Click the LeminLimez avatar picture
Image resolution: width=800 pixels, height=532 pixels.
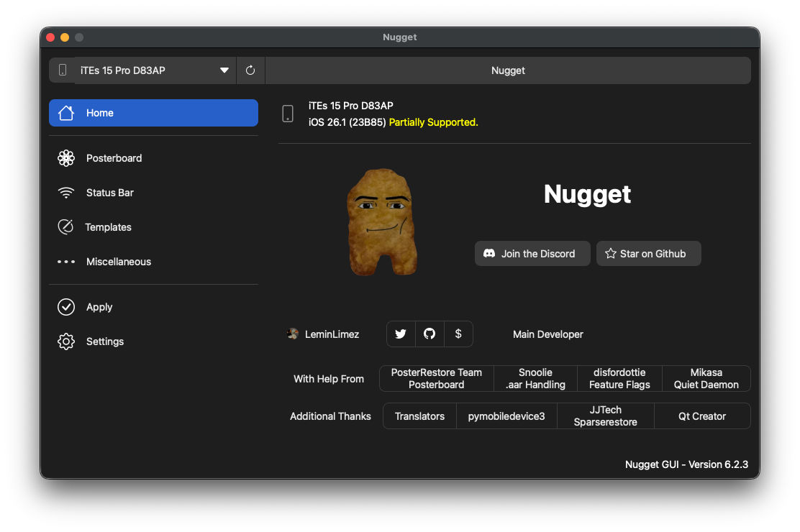click(292, 334)
